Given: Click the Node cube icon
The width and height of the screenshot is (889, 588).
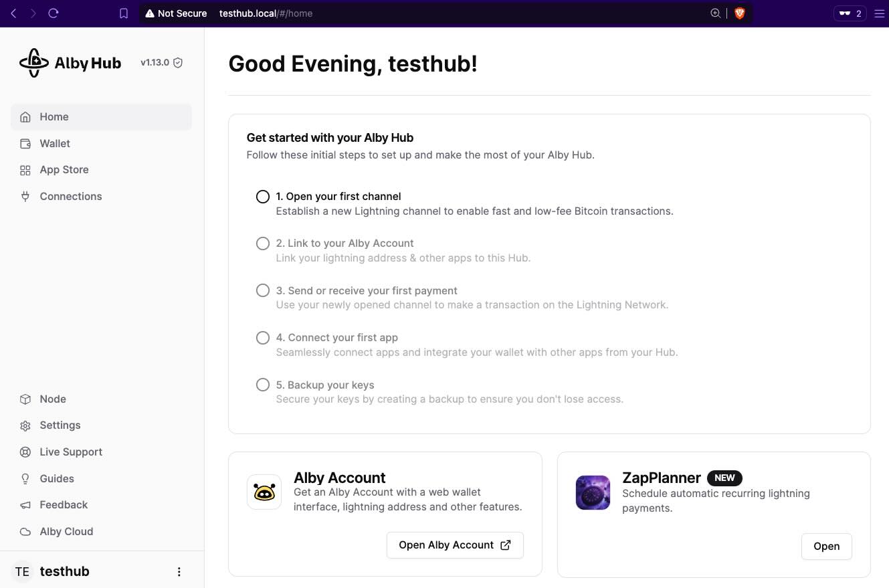Looking at the screenshot, I should [x=25, y=399].
